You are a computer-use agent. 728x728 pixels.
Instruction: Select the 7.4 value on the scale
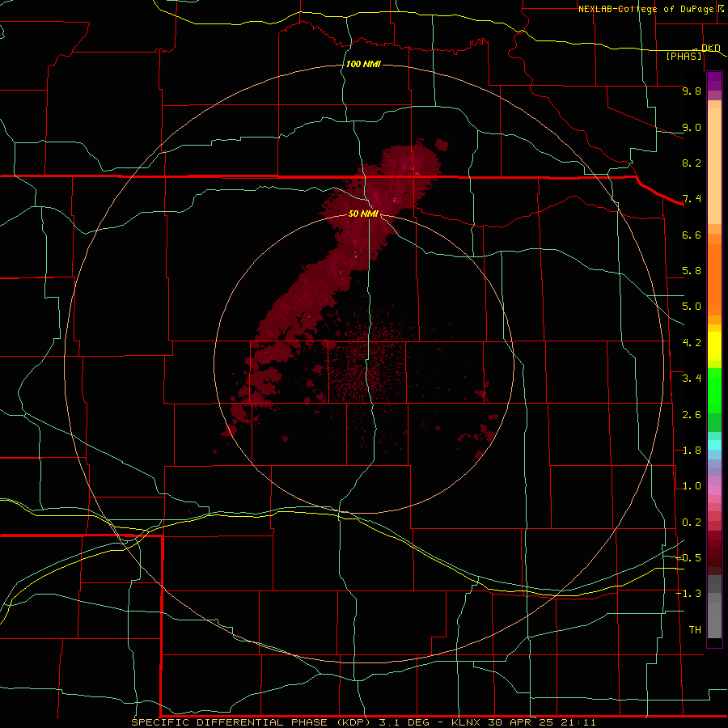(x=692, y=199)
